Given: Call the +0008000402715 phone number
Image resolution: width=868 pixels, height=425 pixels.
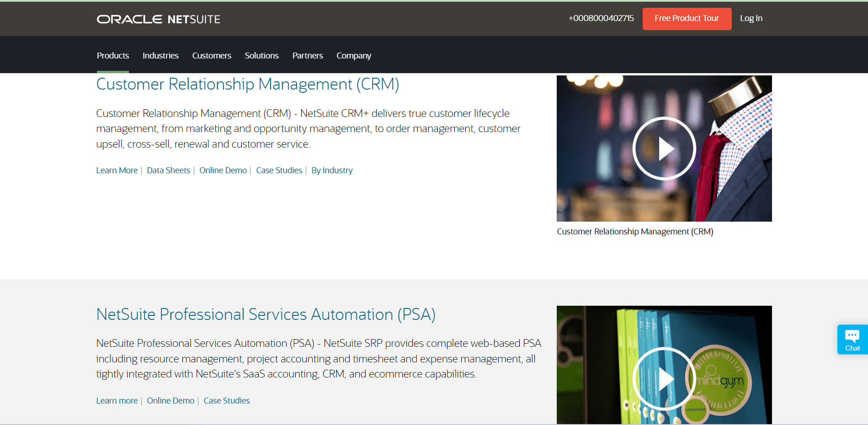Looking at the screenshot, I should click(x=601, y=19).
